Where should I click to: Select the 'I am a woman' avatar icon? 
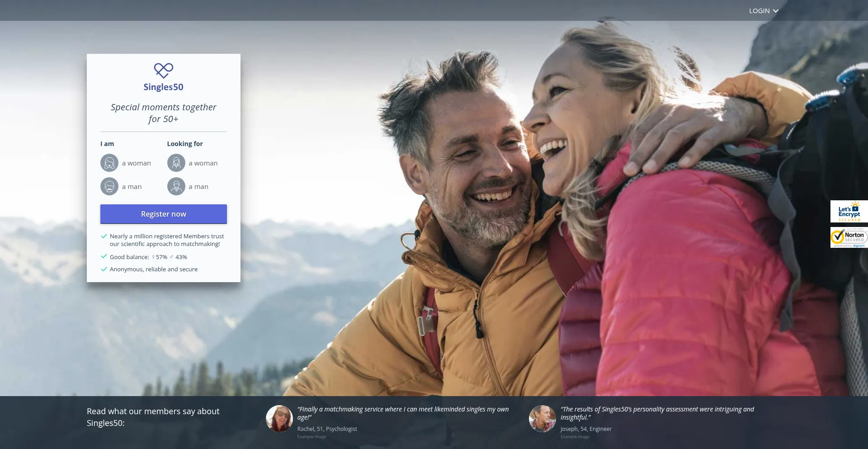point(109,163)
